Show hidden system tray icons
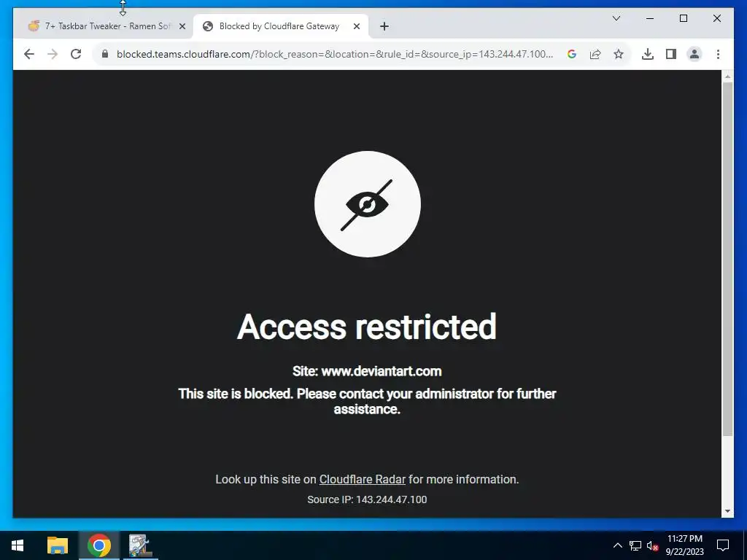This screenshot has height=560, width=747. (x=617, y=545)
